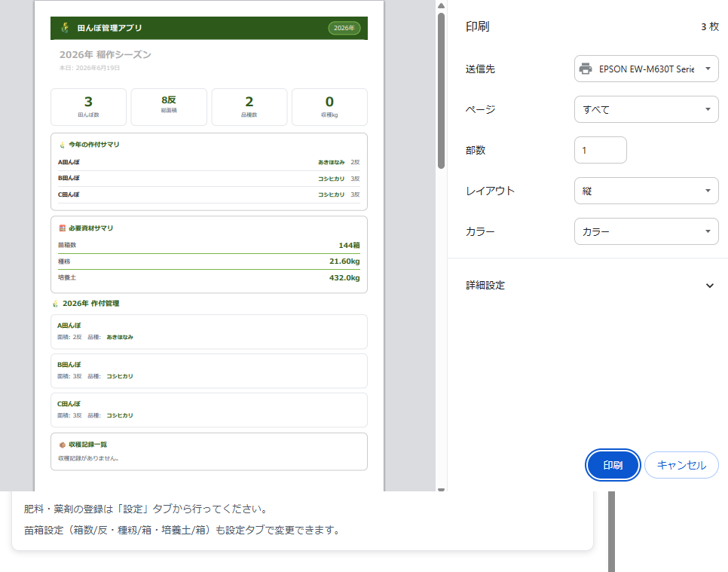728x572 pixels.
Task: Open the ページ dropdown set to すべて
Action: click(x=647, y=109)
